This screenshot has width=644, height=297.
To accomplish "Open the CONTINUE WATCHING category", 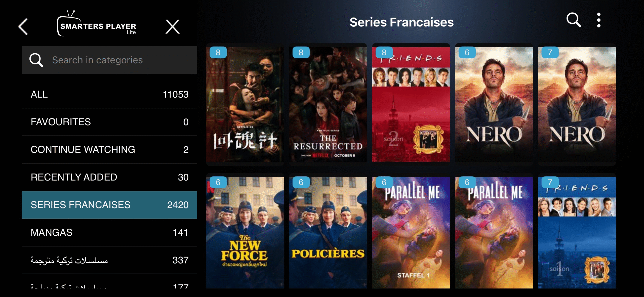I will [x=109, y=150].
